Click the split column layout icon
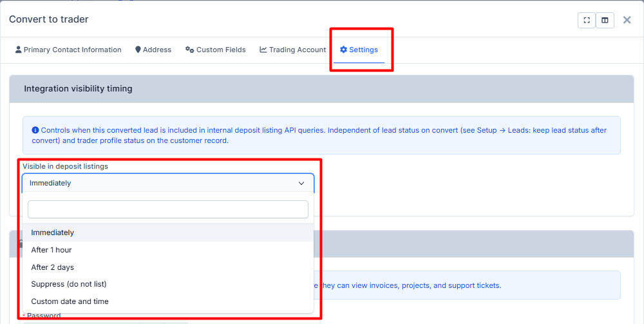 (605, 20)
